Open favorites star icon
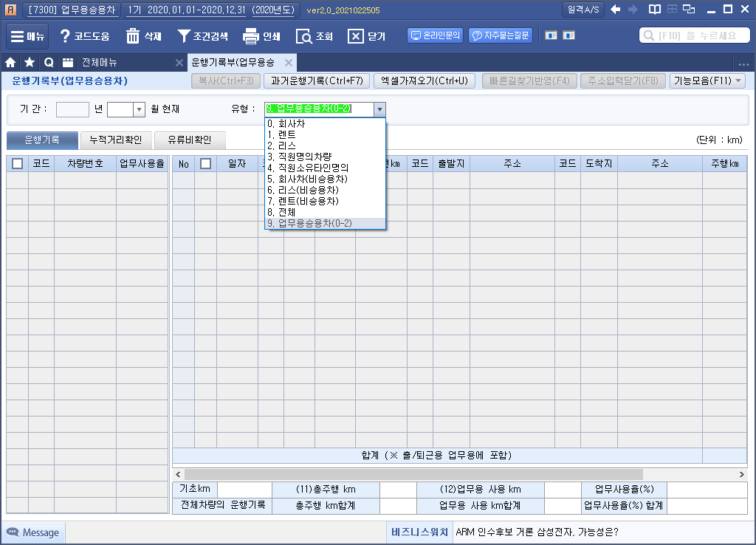The image size is (756, 545). pos(30,62)
